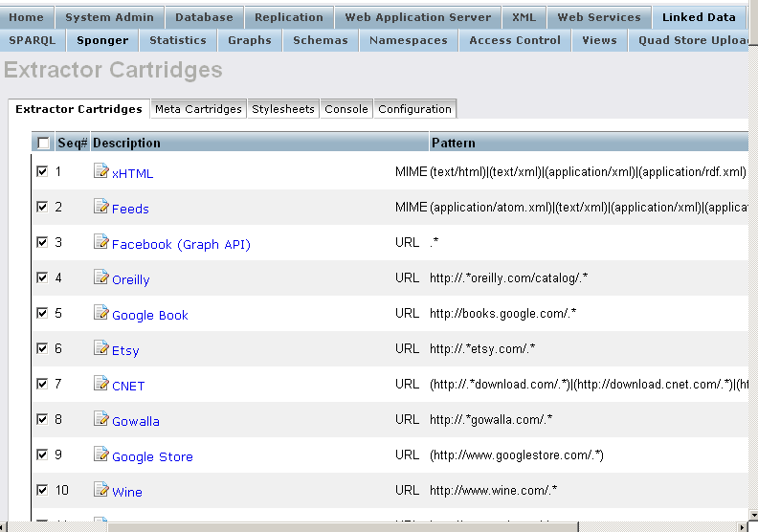The height and width of the screenshot is (532, 758).
Task: Click the edit icon beside CNET
Action: pyautogui.click(x=101, y=385)
